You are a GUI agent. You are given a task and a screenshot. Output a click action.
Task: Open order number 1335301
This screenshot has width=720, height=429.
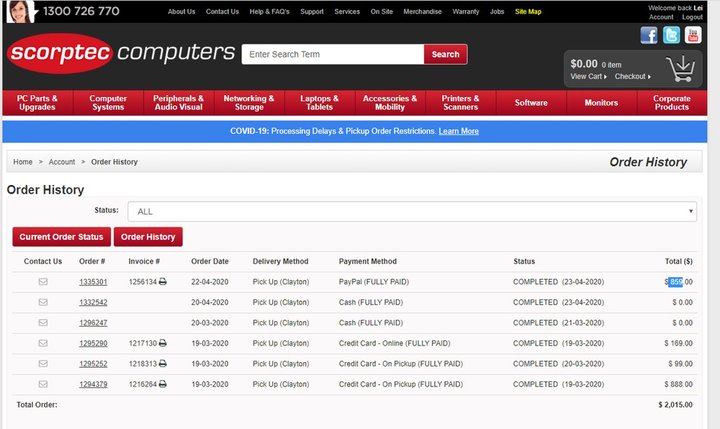pos(93,282)
